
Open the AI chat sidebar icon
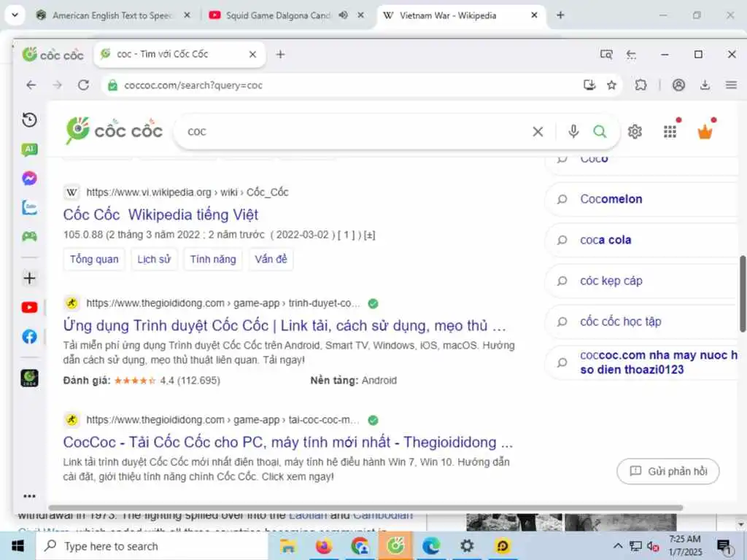(29, 149)
